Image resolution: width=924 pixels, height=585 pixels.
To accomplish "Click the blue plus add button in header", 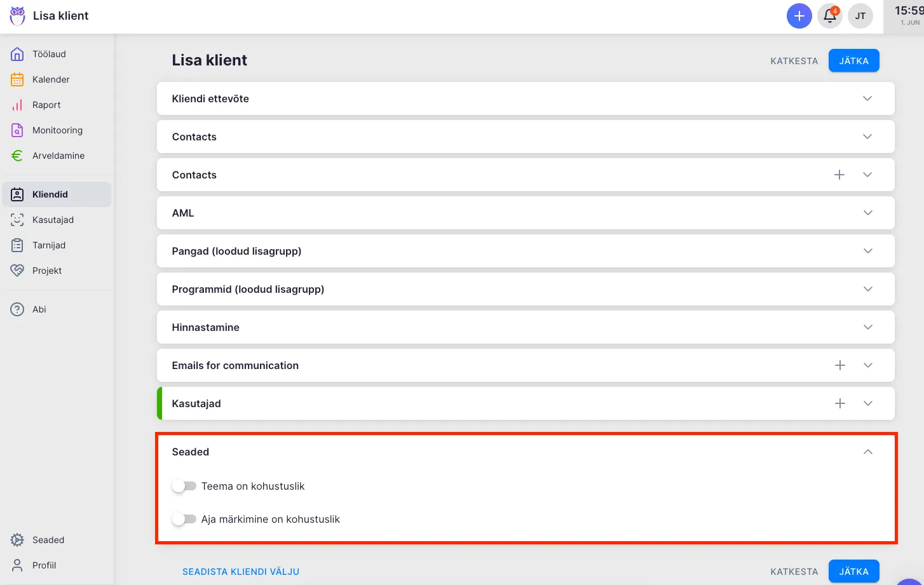I will 799,16.
